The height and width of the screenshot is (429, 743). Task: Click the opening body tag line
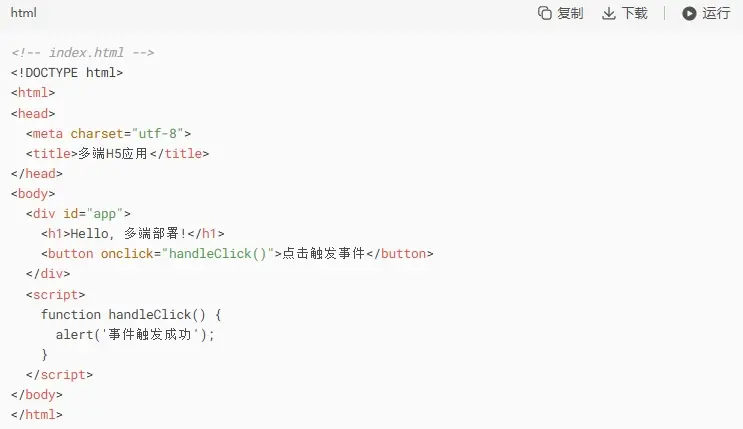(33, 193)
